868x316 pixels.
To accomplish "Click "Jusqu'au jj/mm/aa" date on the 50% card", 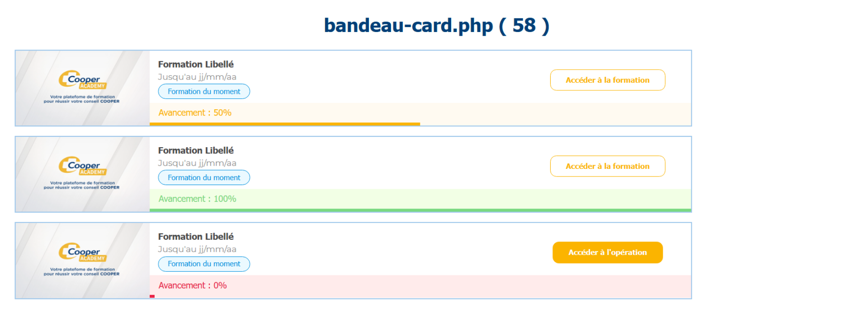I will [x=197, y=77].
